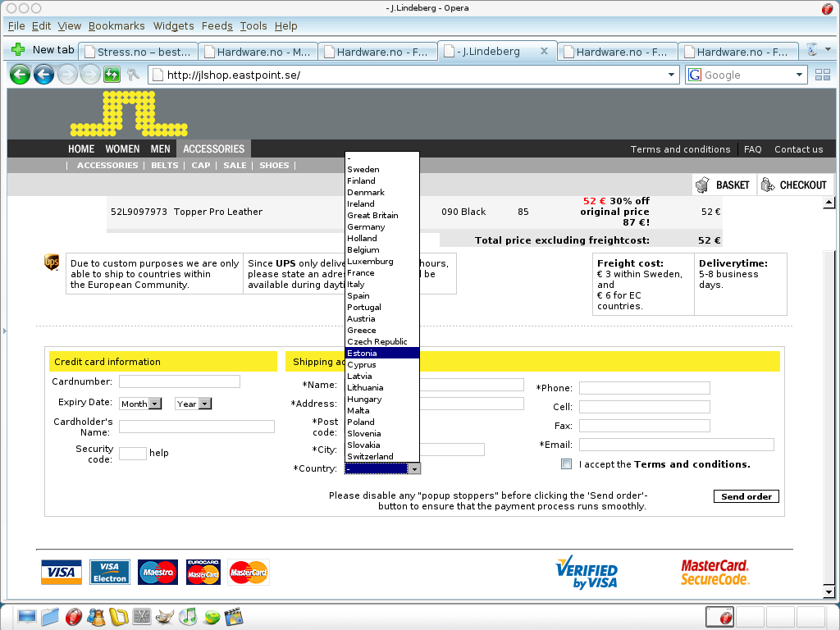Open Checkout with the padlock icon
The height and width of the screenshot is (630, 840).
(795, 185)
